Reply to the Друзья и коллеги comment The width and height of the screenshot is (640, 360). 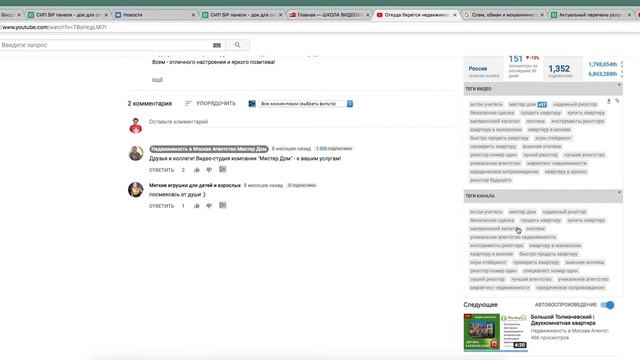(x=161, y=170)
